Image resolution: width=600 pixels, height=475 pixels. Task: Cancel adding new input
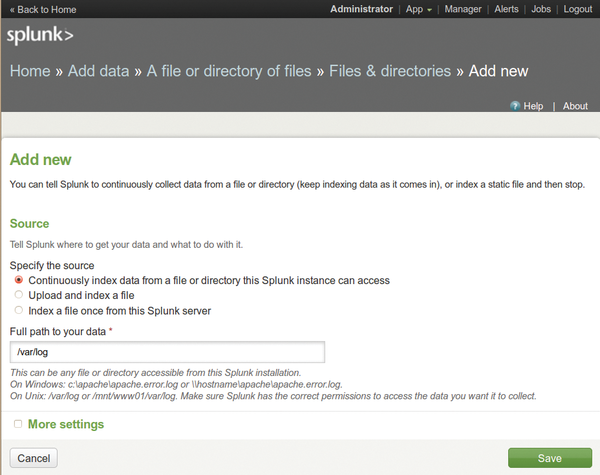coord(34,458)
